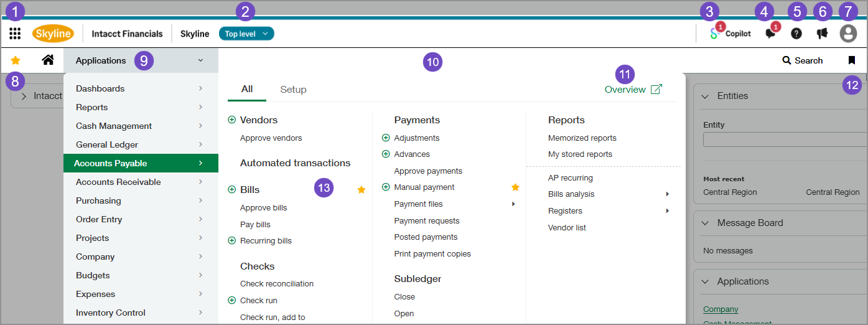Toggle the favorite star for Manual payment
Viewport: 868px width, 325px height.
[515, 187]
